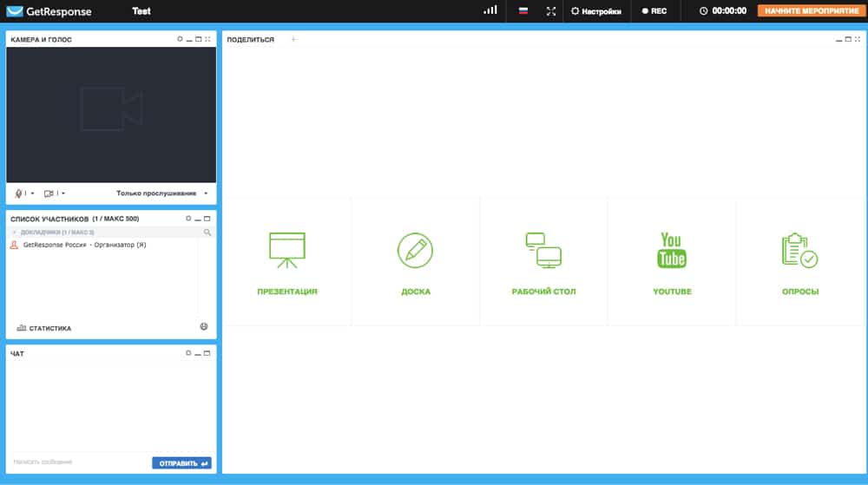Click the camera video preview area
Screen dimensions: 868x485
click(111, 115)
